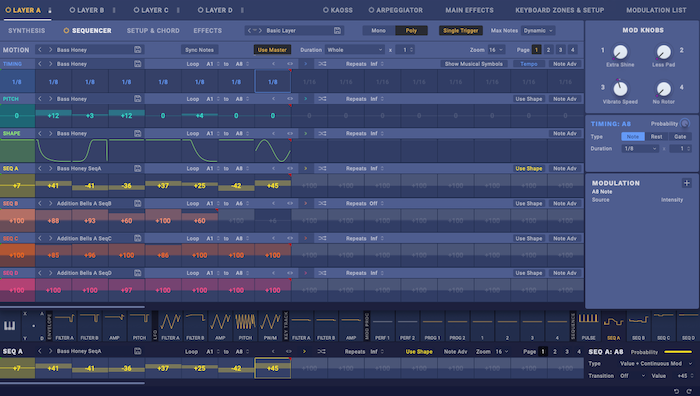Change the SEQ B loop end A6 value
This screenshot has width=700, height=396.
tap(242, 204)
